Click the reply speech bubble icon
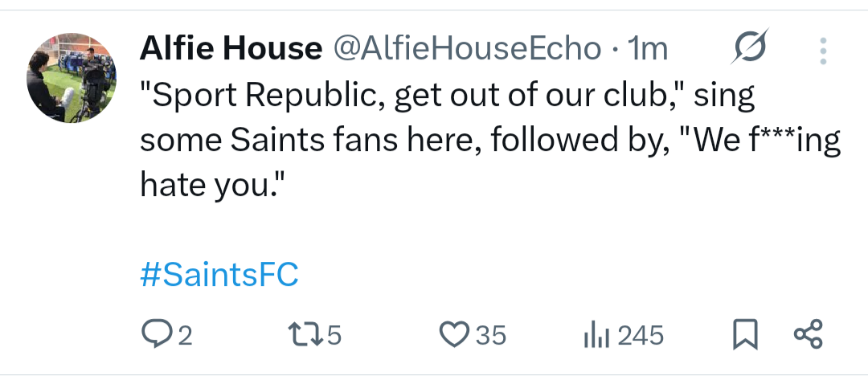The image size is (868, 380). click(x=154, y=334)
